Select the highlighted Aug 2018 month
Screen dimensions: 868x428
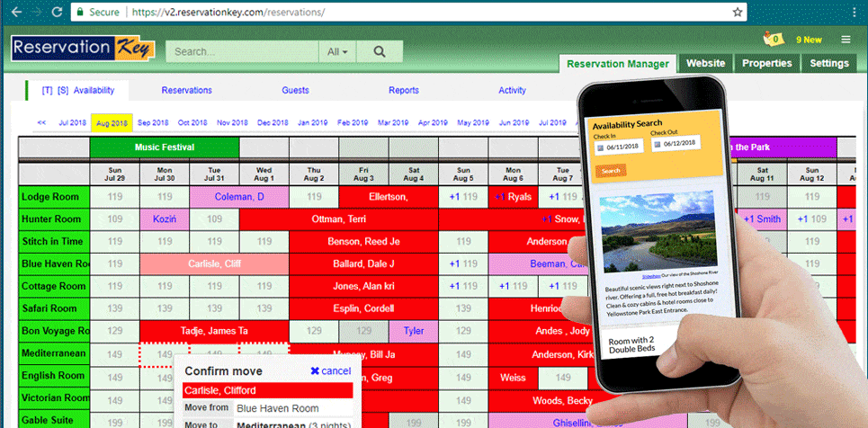pyautogui.click(x=112, y=123)
